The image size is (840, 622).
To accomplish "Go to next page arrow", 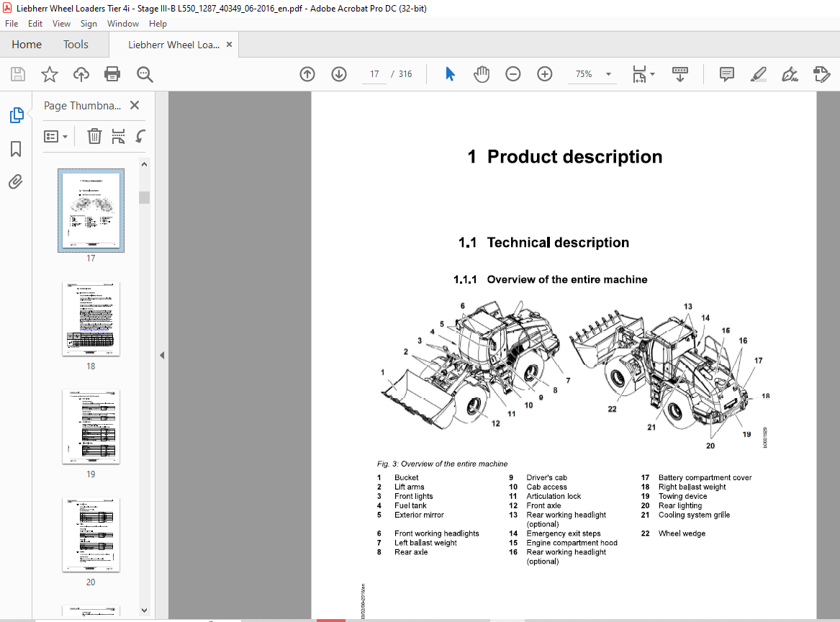I will [338, 74].
